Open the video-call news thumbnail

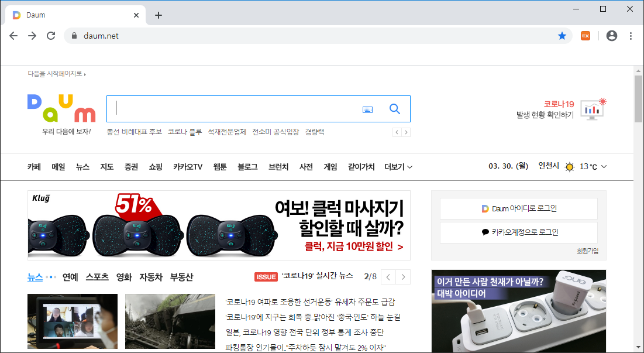pyautogui.click(x=73, y=321)
